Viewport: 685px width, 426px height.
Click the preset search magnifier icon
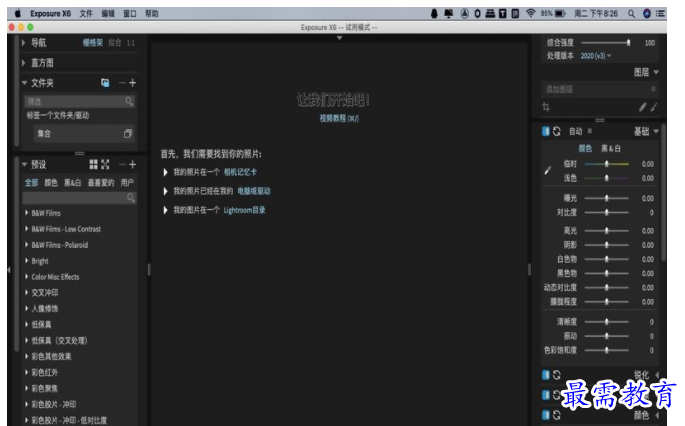coord(131,197)
